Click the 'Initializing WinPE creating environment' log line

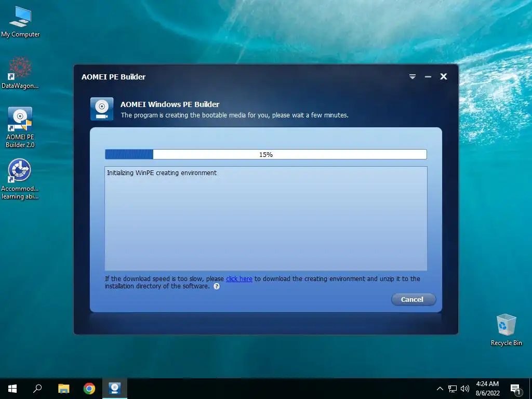point(162,172)
